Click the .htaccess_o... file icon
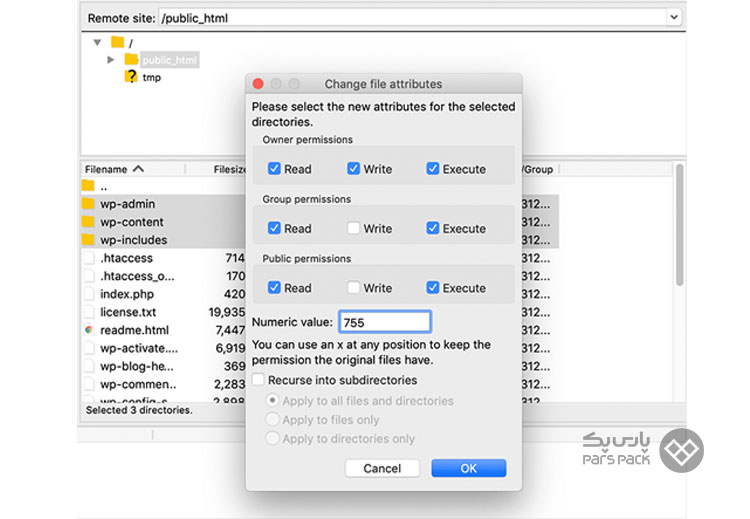Screen dimensions: 750x519 tap(89, 276)
